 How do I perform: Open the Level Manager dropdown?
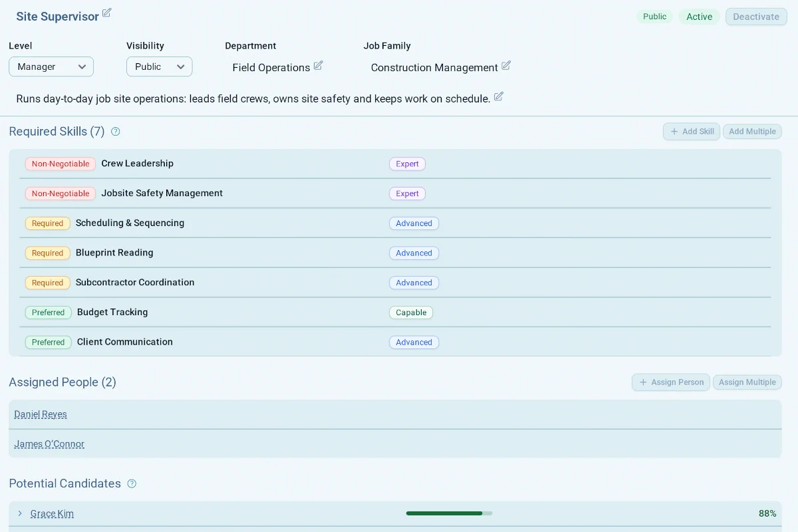tap(51, 66)
